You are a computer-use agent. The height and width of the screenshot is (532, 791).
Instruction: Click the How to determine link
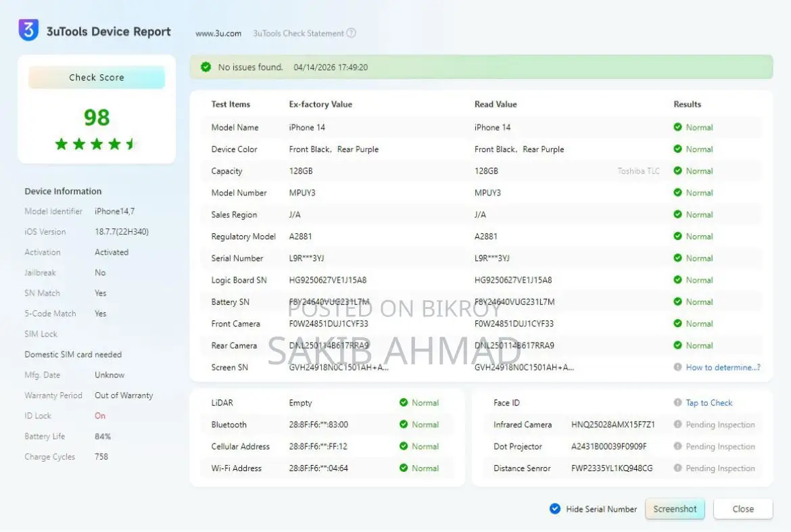(x=723, y=367)
